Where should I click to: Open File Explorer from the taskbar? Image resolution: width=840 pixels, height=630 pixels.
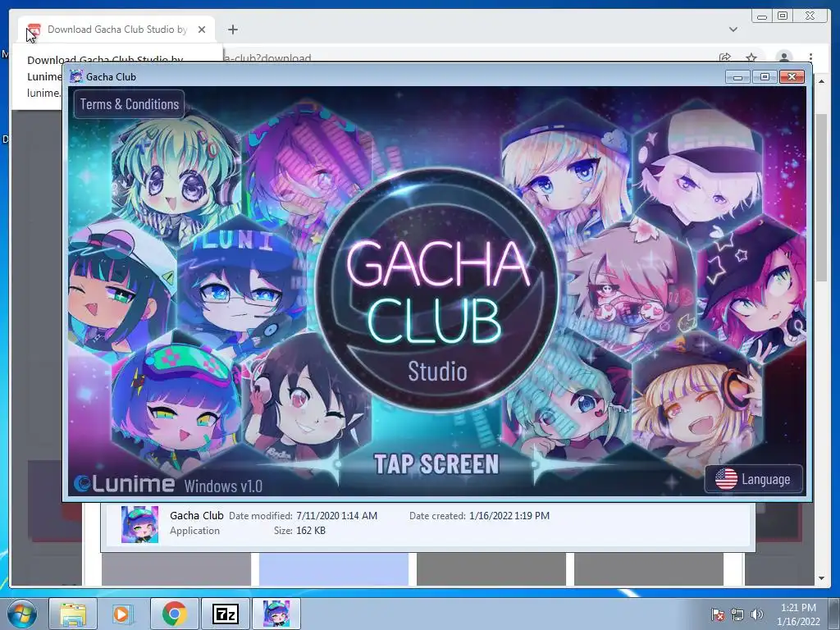[x=73, y=614]
